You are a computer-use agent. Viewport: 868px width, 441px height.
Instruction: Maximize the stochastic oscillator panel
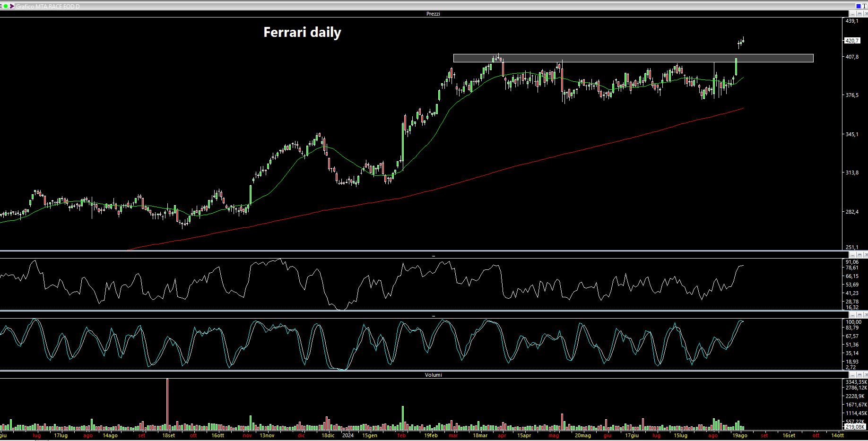(x=859, y=315)
